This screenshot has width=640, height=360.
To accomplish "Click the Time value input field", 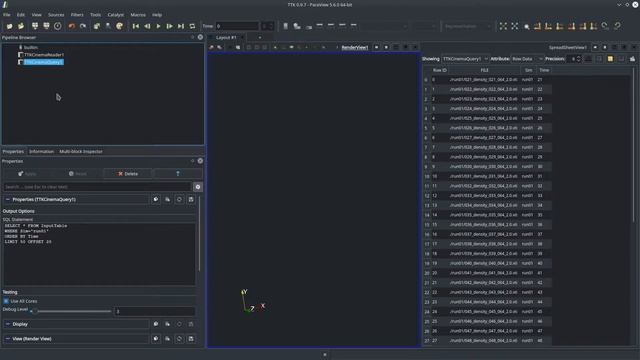I will (237, 26).
